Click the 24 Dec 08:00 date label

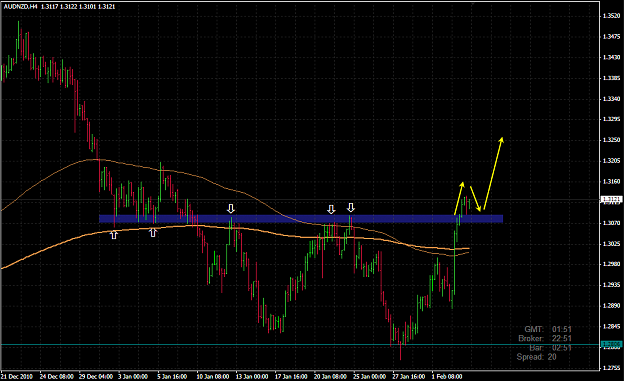[x=56, y=376]
